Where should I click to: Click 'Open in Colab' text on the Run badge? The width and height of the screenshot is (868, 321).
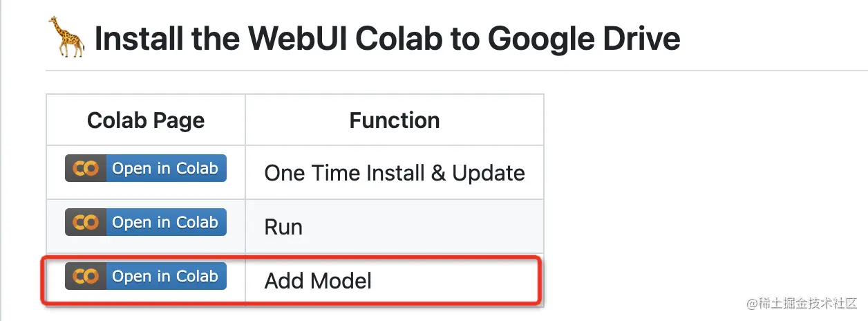pyautogui.click(x=165, y=222)
